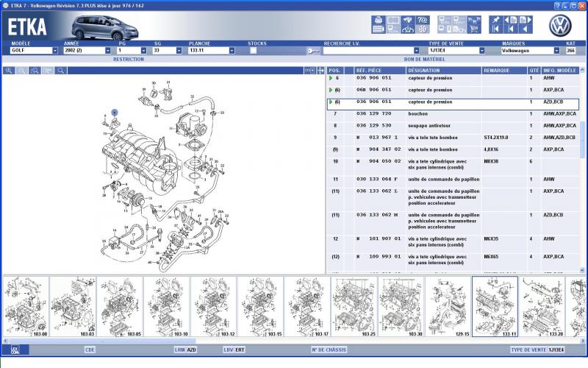Screen dimensions: 588x368
Task: Click the pushpin icon in the top toolbar
Action: tap(495, 20)
